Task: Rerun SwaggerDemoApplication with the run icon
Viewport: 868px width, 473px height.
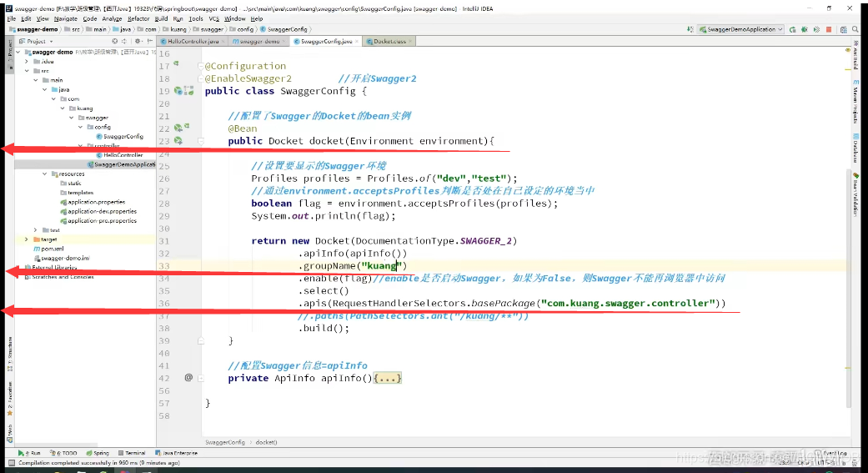Action: point(793,29)
